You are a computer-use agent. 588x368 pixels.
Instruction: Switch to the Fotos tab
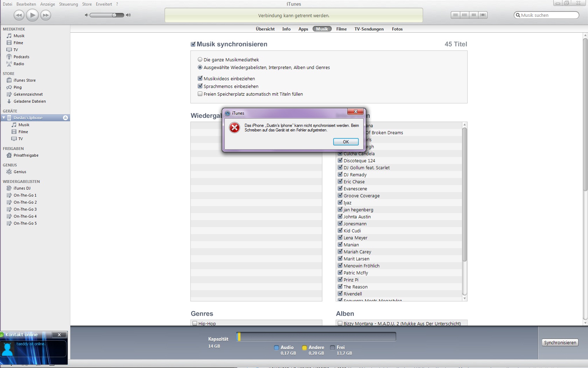pos(397,29)
